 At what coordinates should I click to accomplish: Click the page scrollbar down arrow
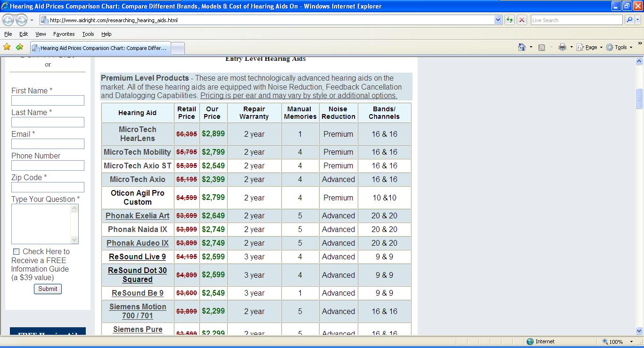pos(639,331)
